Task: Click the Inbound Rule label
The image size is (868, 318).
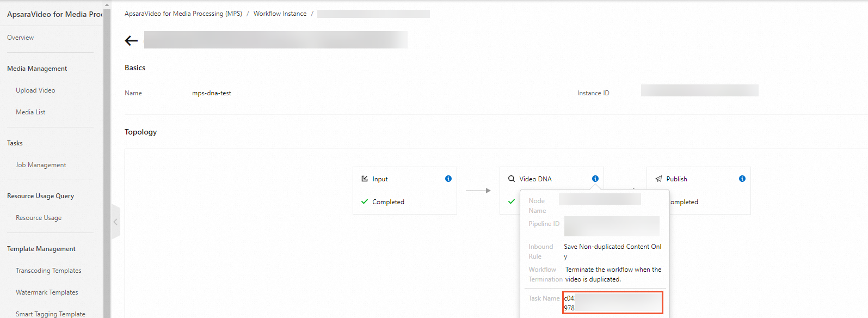Action: 540,252
